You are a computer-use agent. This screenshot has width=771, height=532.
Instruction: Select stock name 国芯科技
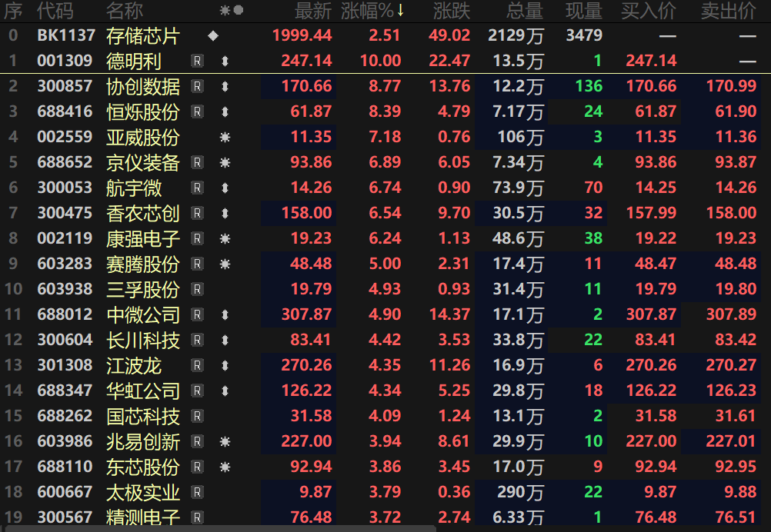pos(143,417)
